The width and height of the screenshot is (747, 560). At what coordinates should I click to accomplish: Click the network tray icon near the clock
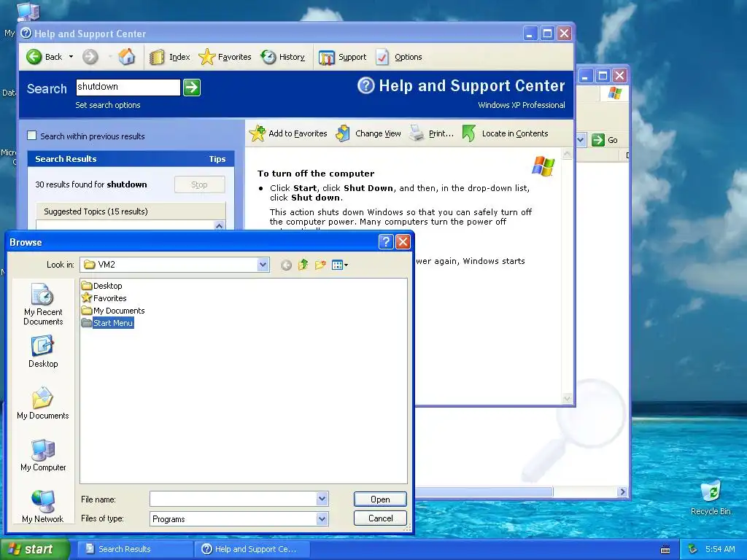[693, 549]
